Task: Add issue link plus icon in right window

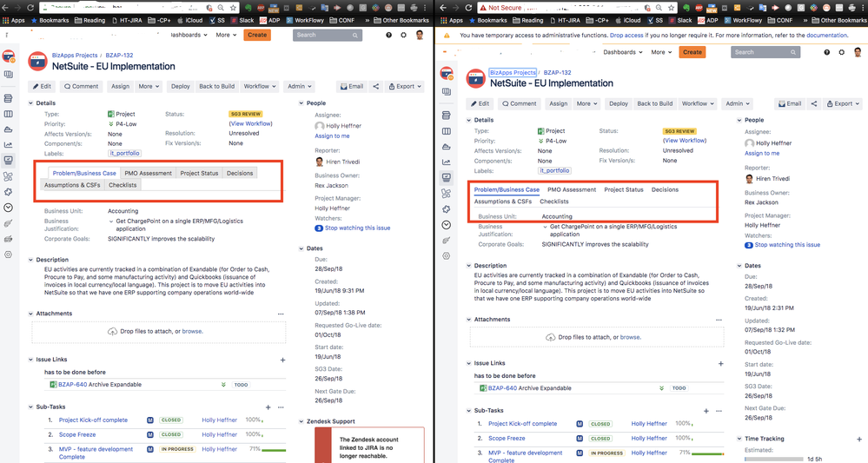Action: (720, 364)
